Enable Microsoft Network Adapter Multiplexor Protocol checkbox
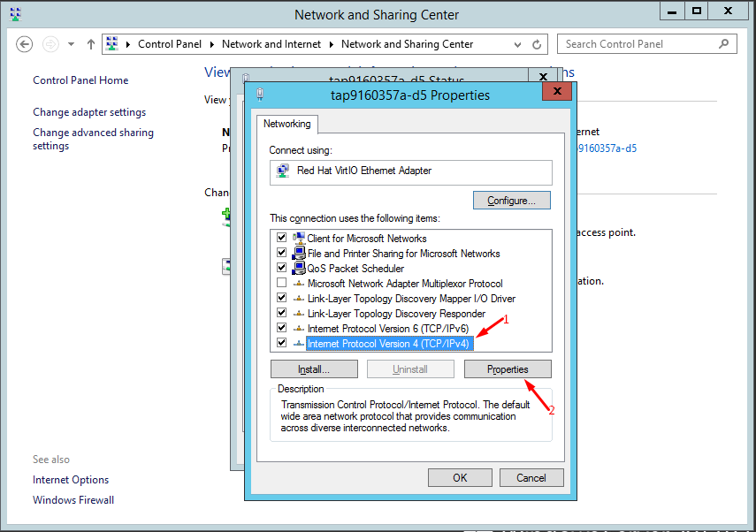The image size is (756, 532). point(281,283)
